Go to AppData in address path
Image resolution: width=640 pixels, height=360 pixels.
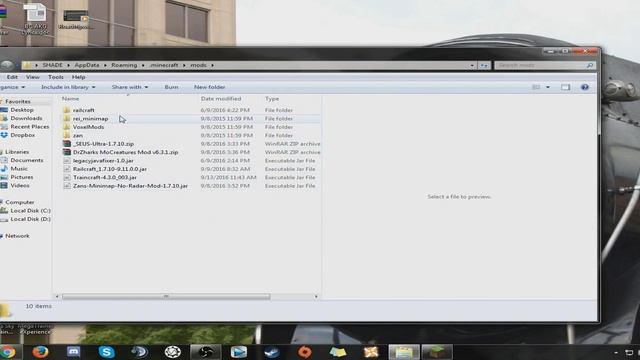pos(87,65)
